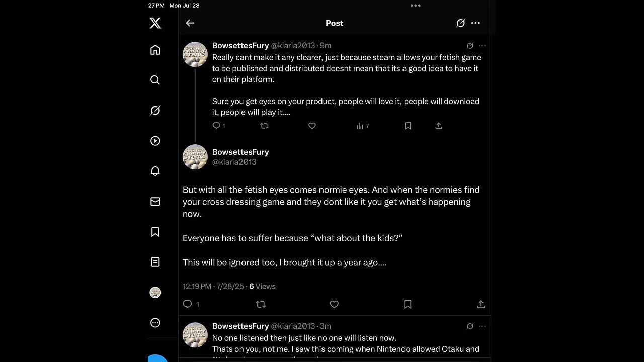This screenshot has width=644, height=362.
Task: Open the Notifications bell
Action: [x=155, y=171]
